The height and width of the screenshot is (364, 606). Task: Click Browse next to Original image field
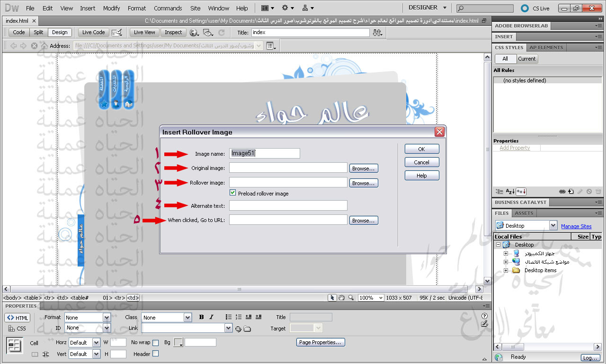[364, 168]
